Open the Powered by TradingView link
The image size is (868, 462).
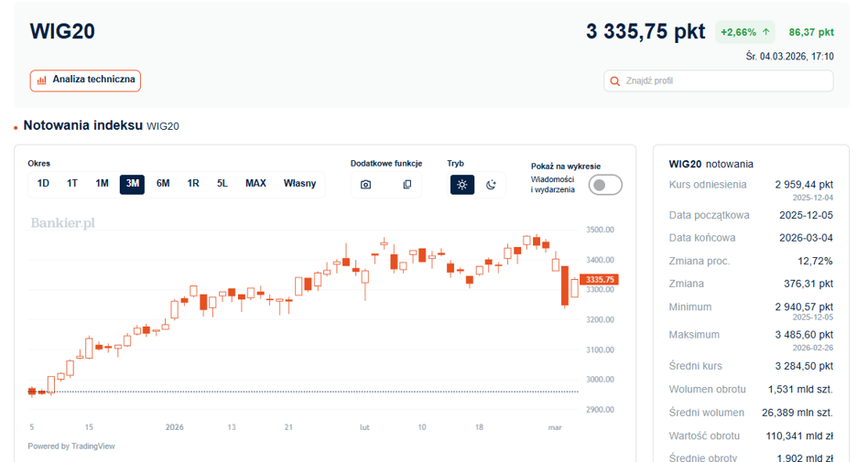pyautogui.click(x=71, y=446)
